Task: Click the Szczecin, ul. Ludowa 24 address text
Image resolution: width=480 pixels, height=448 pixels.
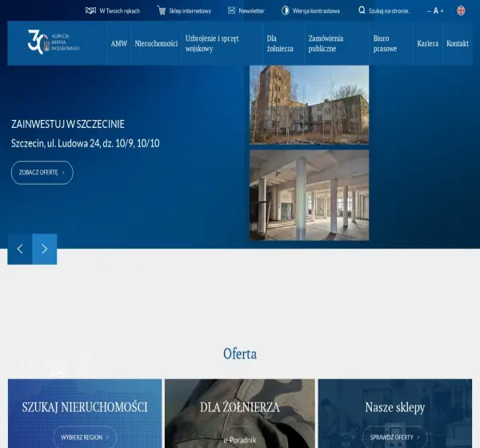Action: coord(86,143)
